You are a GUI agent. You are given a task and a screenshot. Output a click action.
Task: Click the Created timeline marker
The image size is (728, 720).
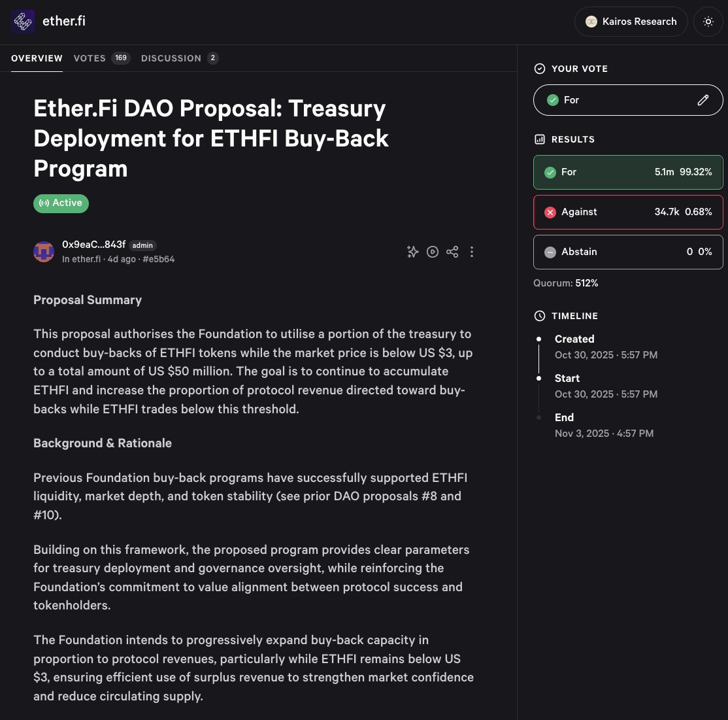(538, 339)
